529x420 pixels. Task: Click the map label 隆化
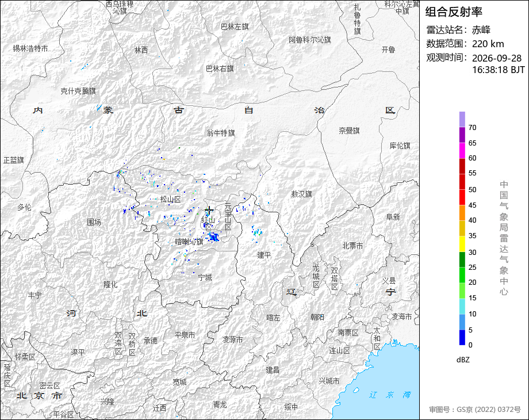[110, 284]
